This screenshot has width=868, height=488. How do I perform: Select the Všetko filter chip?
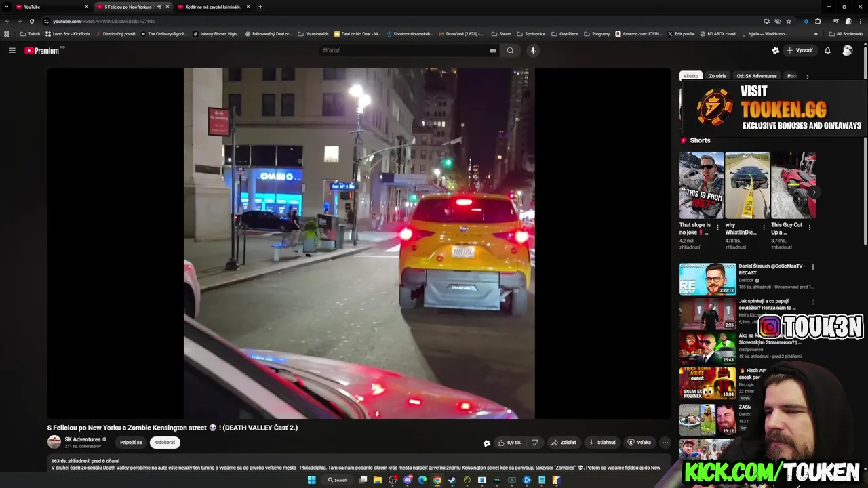point(691,76)
